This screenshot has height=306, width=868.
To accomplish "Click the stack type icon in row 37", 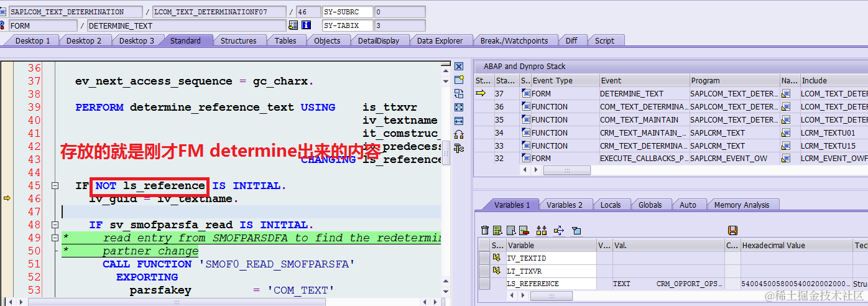I will [x=525, y=94].
